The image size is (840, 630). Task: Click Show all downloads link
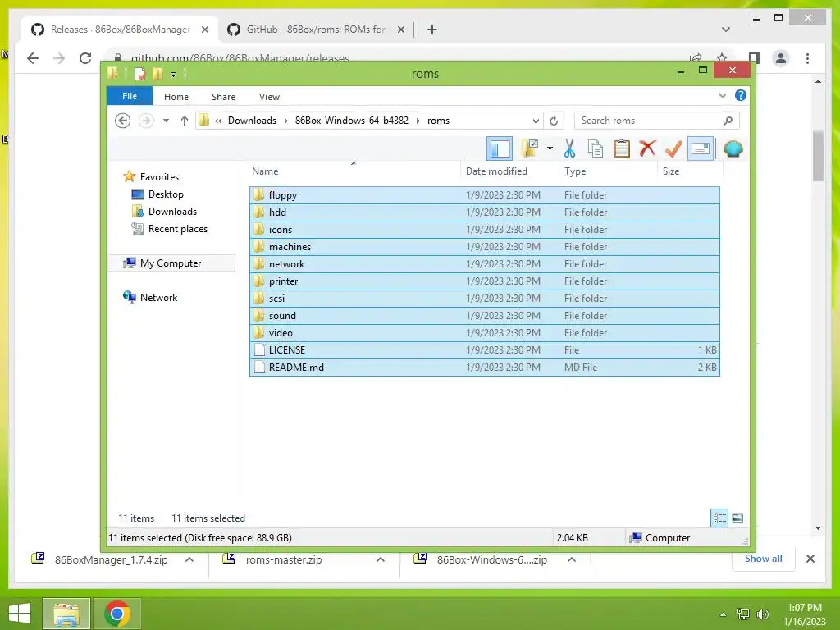point(764,559)
